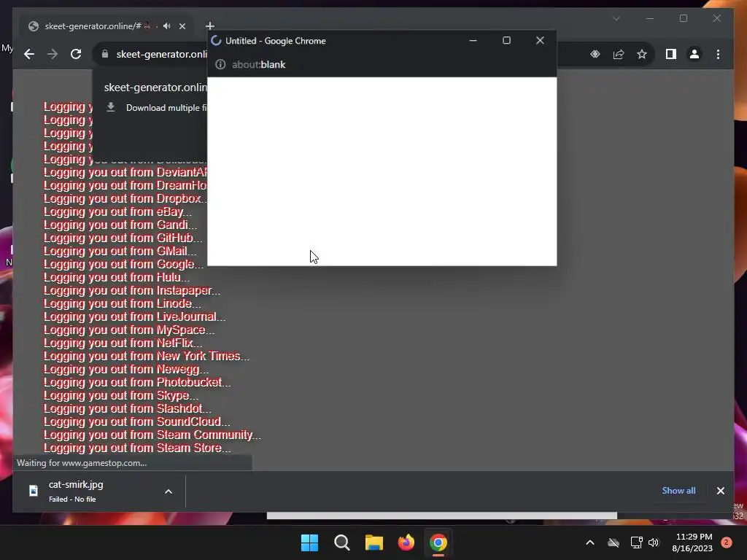
Task: Show hidden system tray icons
Action: (x=589, y=542)
